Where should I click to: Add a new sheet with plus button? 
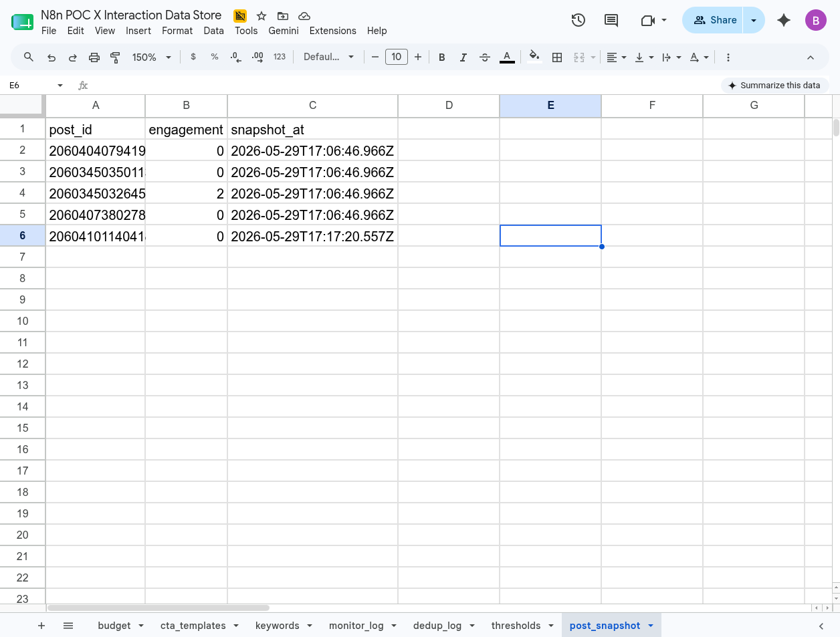coord(41,626)
